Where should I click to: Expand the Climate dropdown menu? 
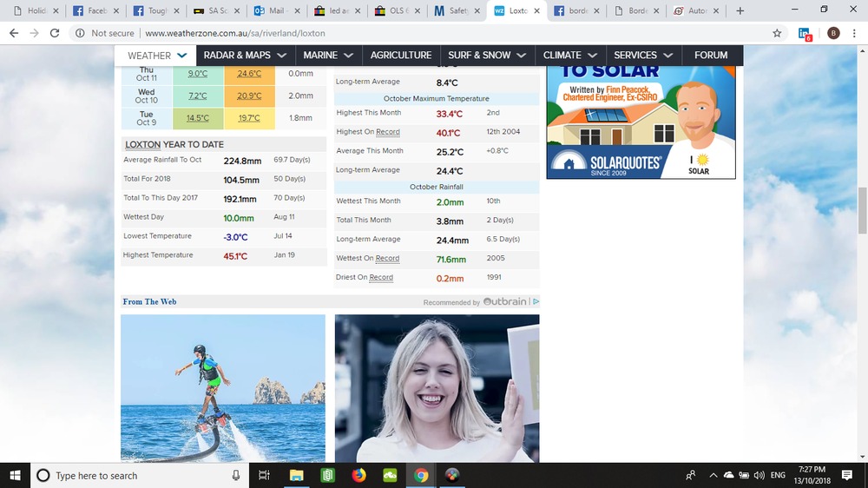569,55
